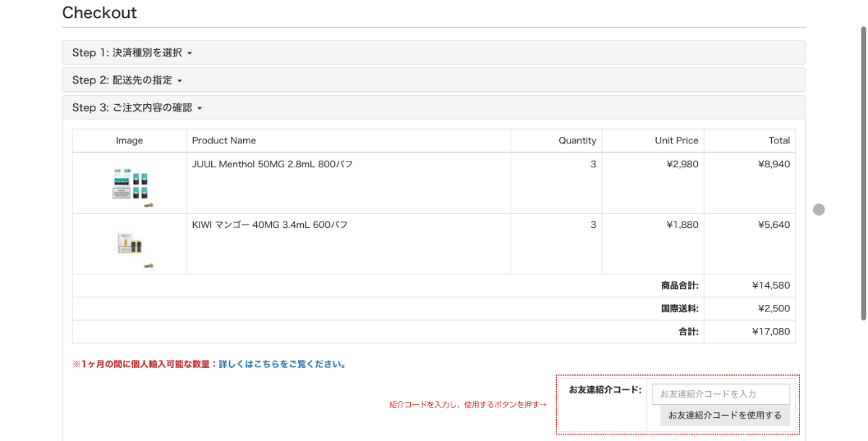
Task: Select JUUL Menthol 50MG 2.8mL product name
Action: click(273, 164)
